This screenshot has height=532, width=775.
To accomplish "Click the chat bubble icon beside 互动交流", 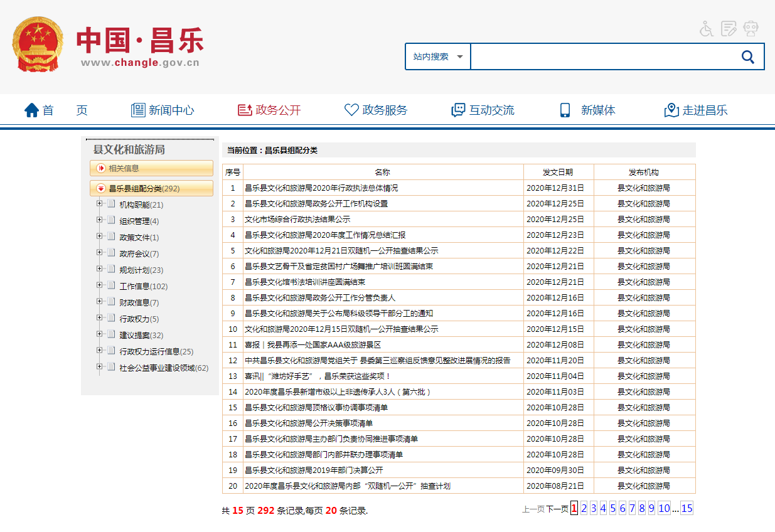I will tap(458, 110).
